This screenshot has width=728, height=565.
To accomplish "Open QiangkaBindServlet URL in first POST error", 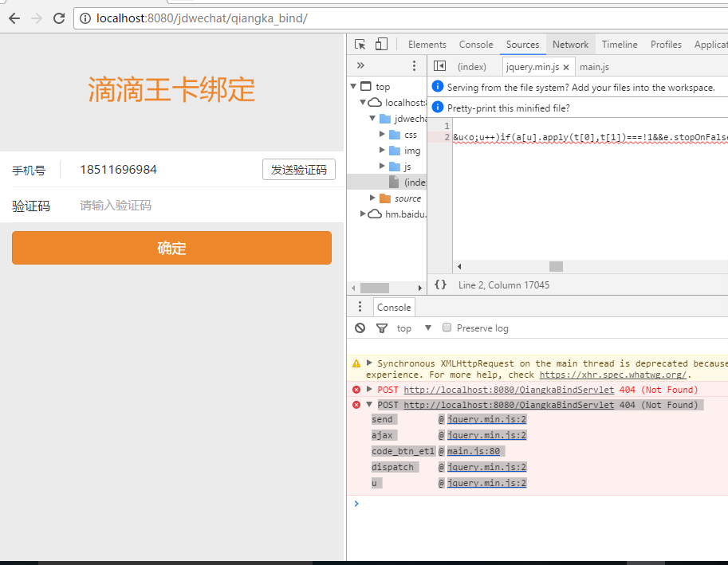I will point(509,390).
